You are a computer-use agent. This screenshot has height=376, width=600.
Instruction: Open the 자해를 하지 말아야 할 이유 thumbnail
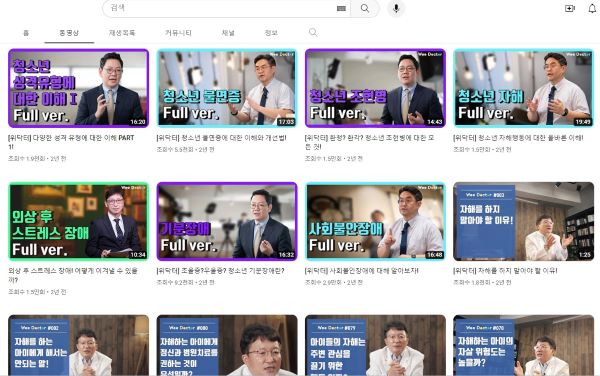point(523,221)
